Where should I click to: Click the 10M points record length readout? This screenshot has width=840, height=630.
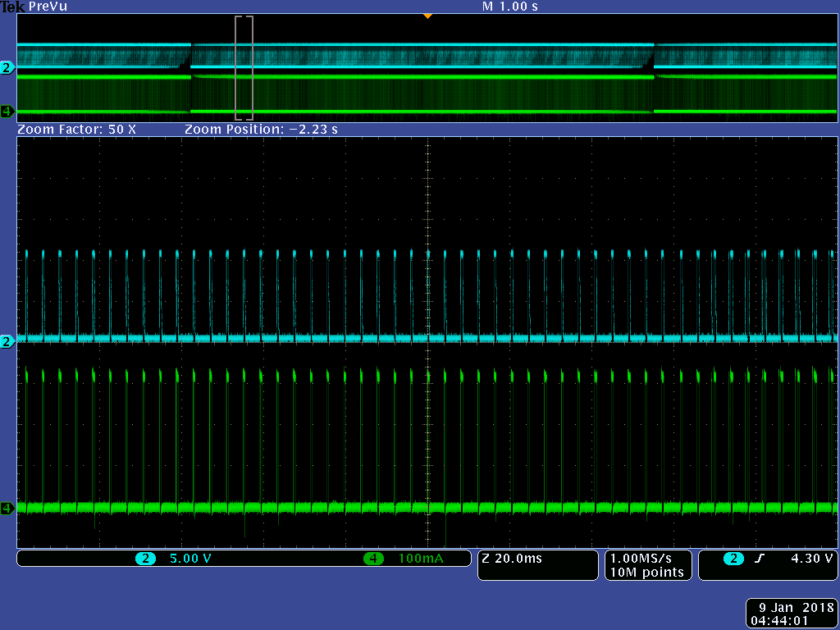tap(647, 572)
